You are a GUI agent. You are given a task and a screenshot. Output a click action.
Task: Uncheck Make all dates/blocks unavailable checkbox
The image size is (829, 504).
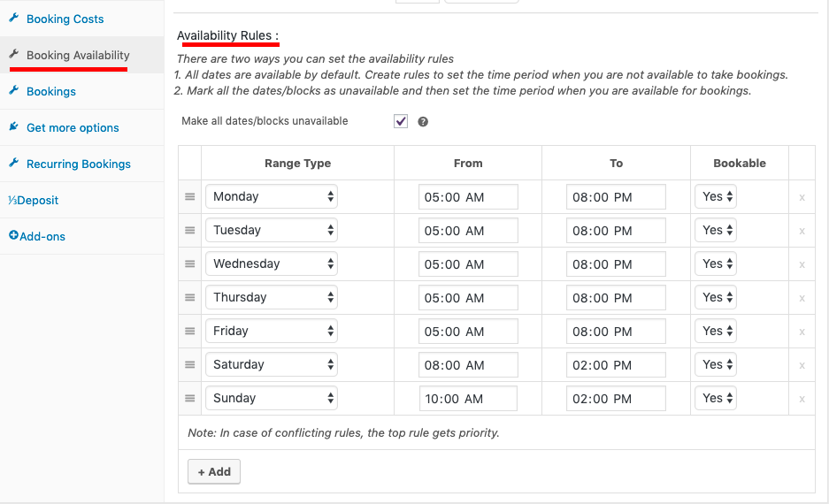401,121
